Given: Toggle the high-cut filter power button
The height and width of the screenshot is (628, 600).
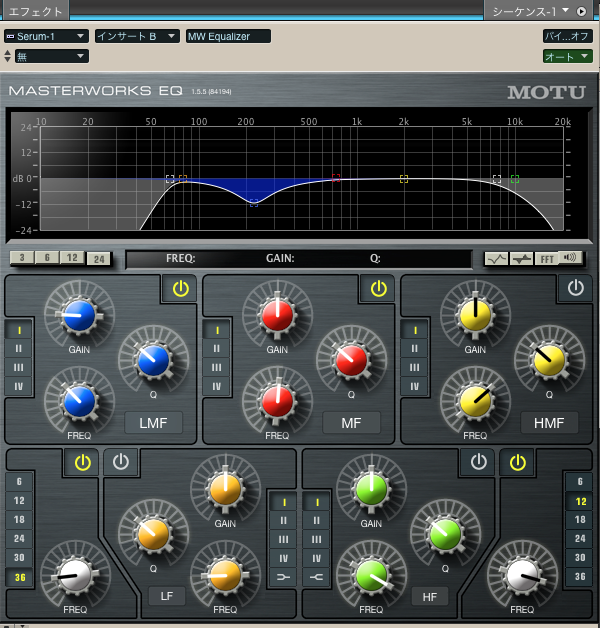Looking at the screenshot, I should pos(517,463).
